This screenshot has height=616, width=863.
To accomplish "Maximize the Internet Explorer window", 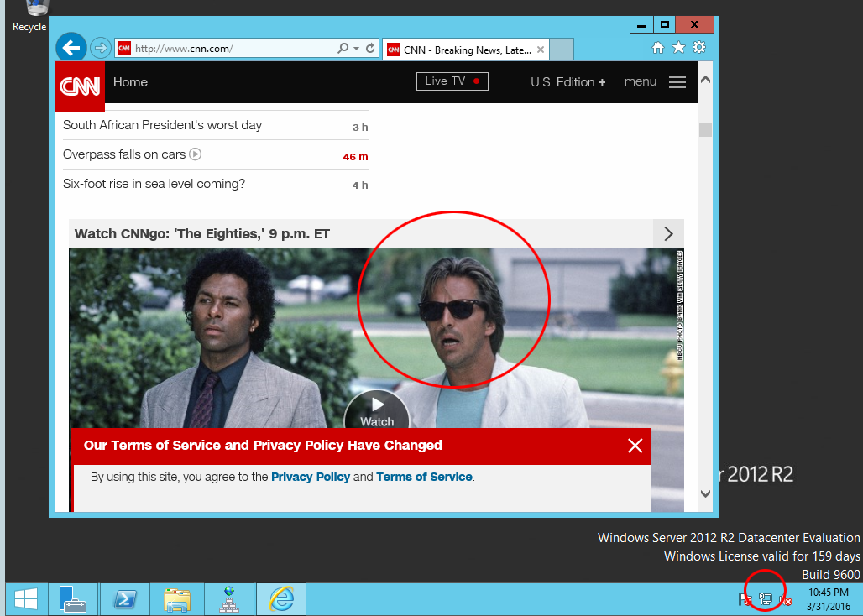I will [664, 24].
